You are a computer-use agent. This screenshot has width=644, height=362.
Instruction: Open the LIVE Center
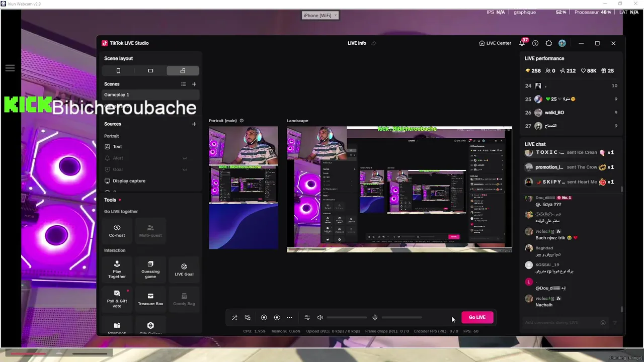point(495,43)
